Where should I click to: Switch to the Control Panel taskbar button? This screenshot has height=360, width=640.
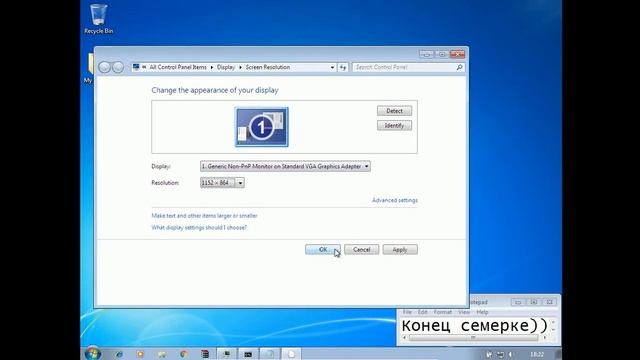point(269,354)
